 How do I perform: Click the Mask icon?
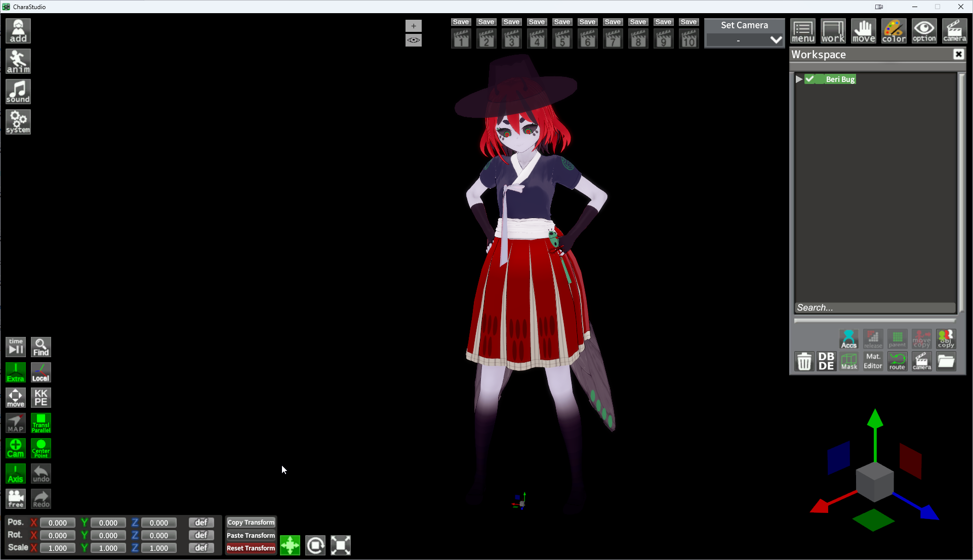pyautogui.click(x=849, y=362)
